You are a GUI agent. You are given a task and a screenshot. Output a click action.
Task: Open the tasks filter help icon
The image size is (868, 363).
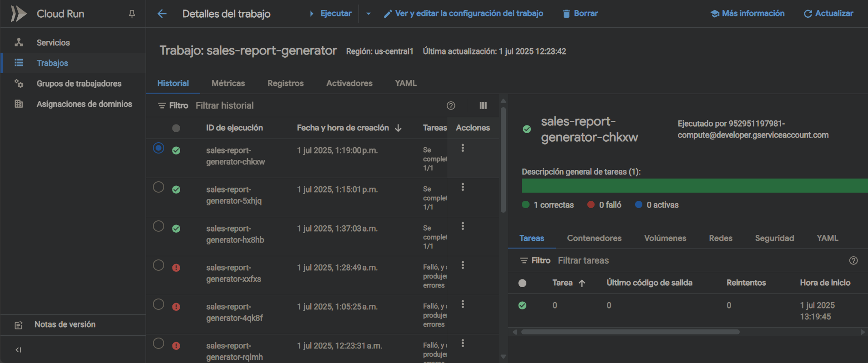pyautogui.click(x=853, y=260)
